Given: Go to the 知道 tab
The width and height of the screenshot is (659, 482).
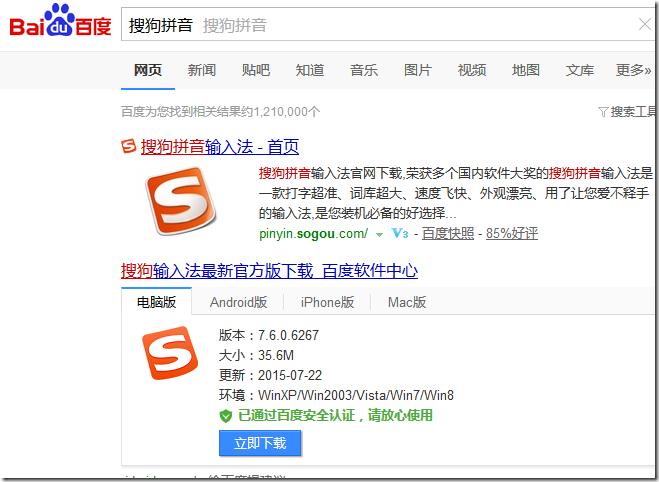Looking at the screenshot, I should (x=310, y=70).
